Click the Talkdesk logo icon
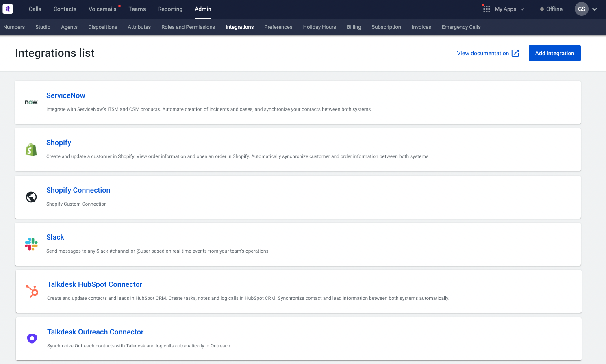The height and width of the screenshot is (364, 606). click(x=8, y=9)
